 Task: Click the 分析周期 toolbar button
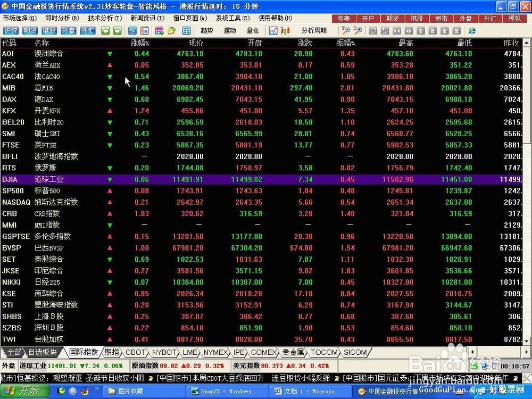click(x=314, y=30)
